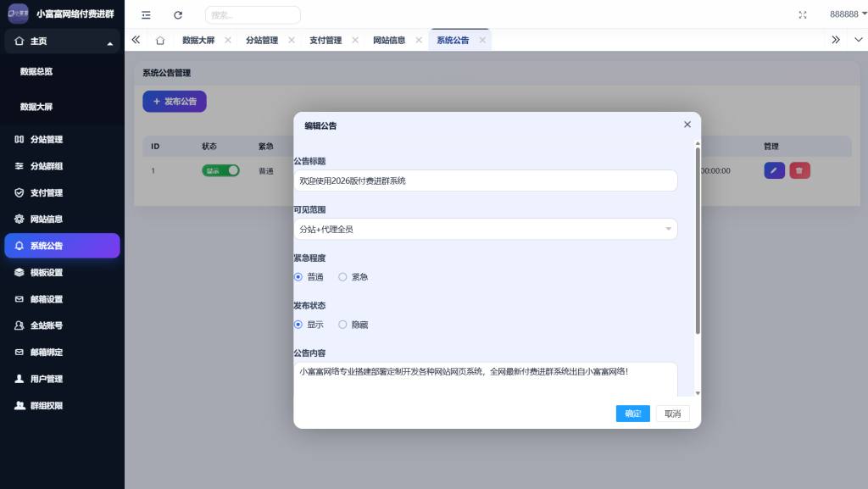
Task: Enter fullscreen using top-right expand icon
Action: click(x=803, y=15)
